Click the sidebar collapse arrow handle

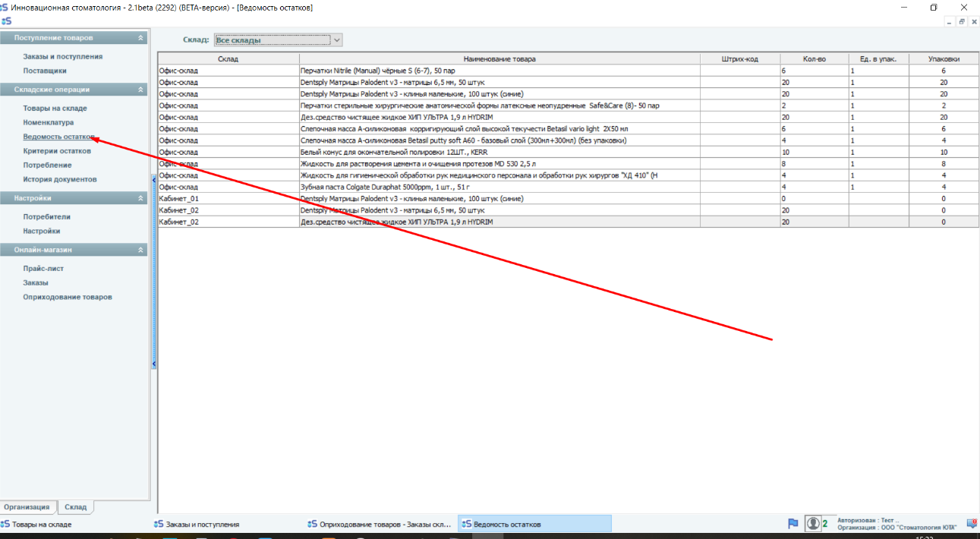point(153,178)
